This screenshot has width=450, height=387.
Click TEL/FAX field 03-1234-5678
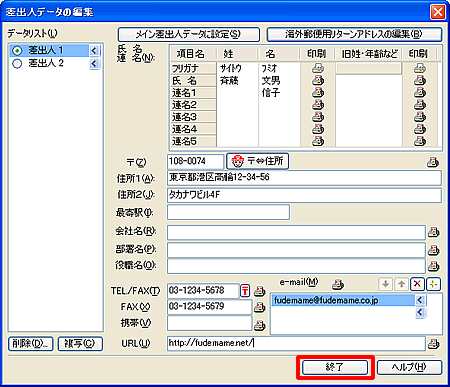(203, 291)
